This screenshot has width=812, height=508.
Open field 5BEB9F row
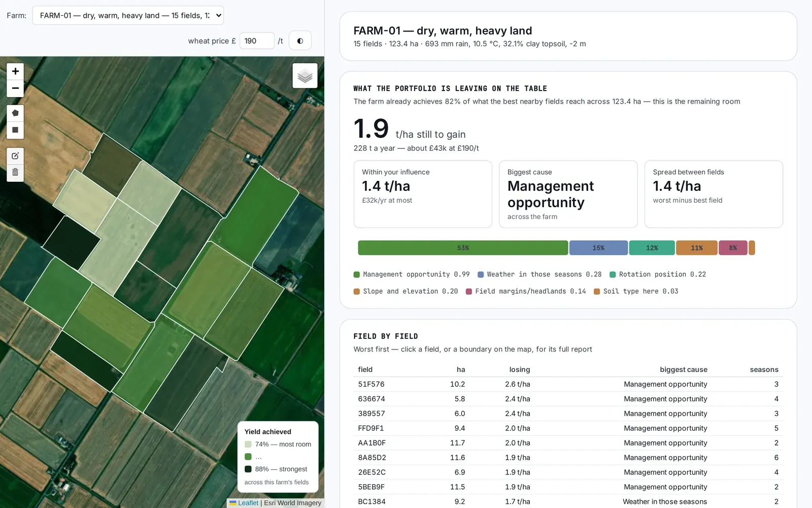568,487
